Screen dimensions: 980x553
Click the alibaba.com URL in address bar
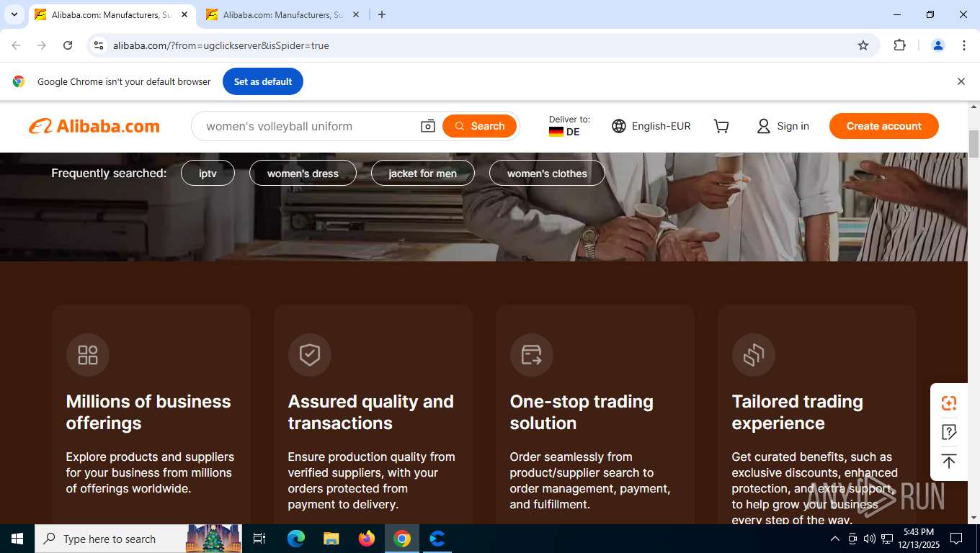click(221, 45)
